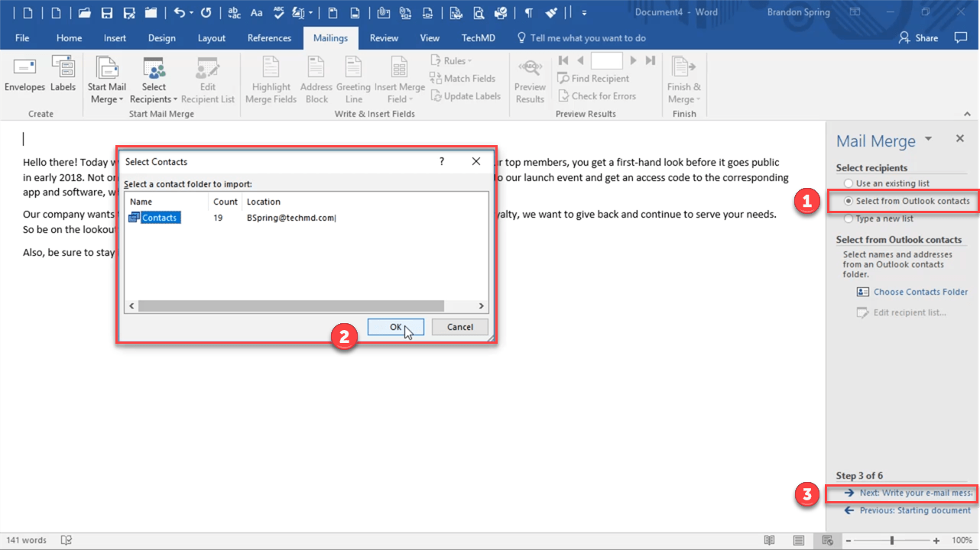Open the File tab
The image size is (980, 550).
tap(22, 37)
